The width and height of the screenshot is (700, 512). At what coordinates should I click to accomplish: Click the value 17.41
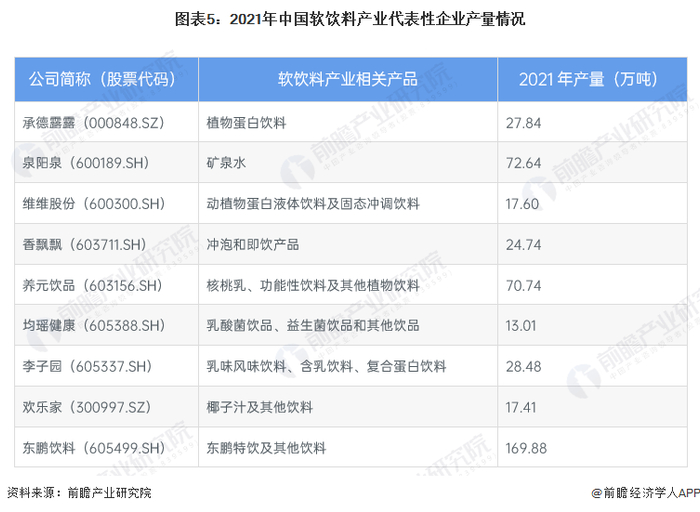pyautogui.click(x=521, y=408)
